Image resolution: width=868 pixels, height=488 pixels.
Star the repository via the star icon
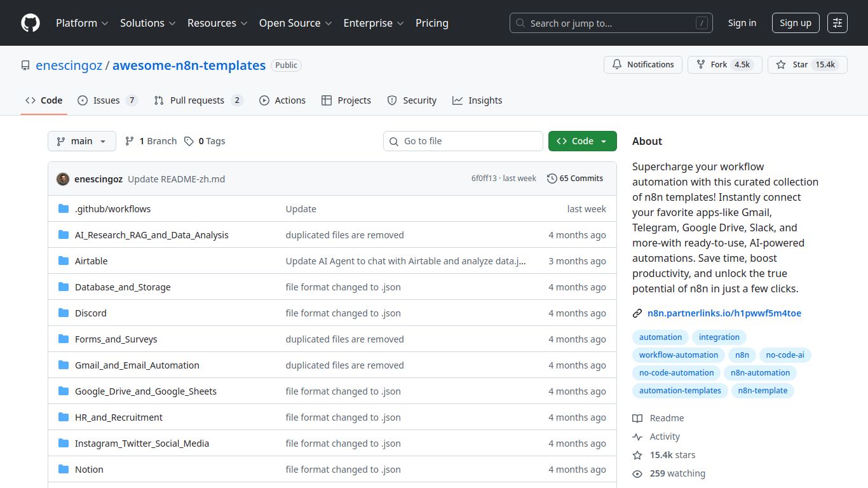tap(780, 64)
